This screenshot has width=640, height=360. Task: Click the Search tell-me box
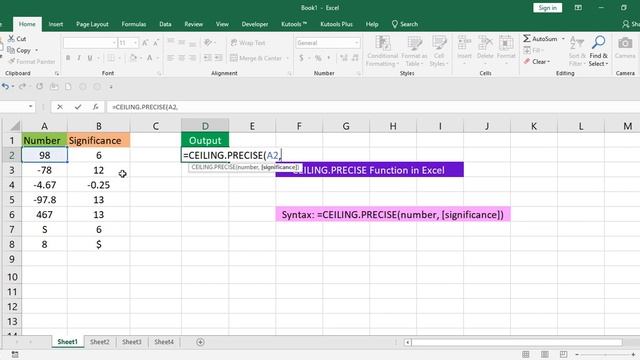[404, 24]
